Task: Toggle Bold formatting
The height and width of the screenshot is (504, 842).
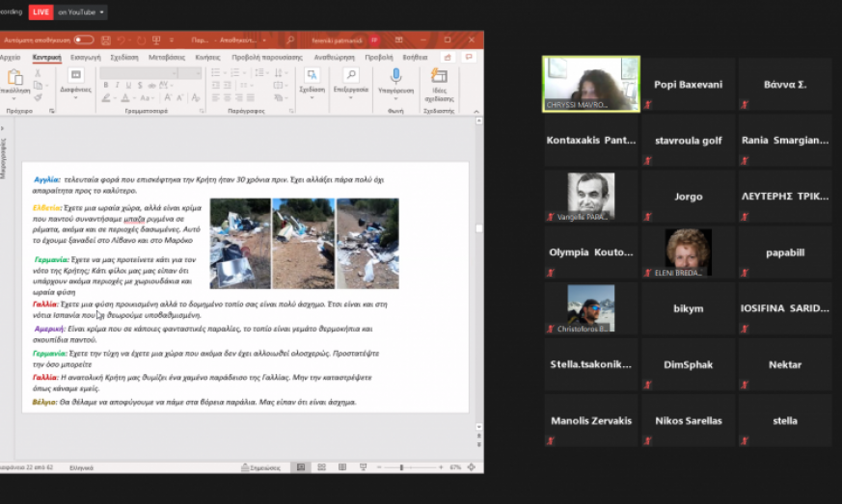Action: coord(106,86)
